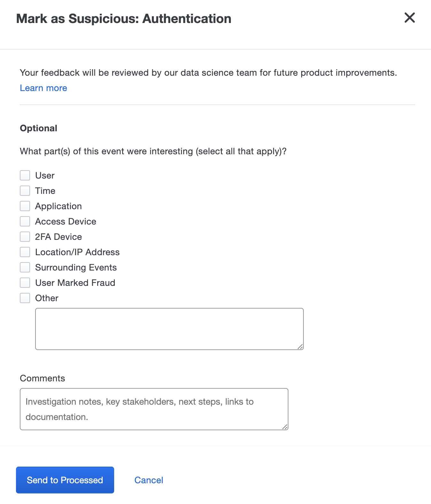Image resolution: width=431 pixels, height=504 pixels.
Task: Enable the Time option
Action: click(25, 190)
